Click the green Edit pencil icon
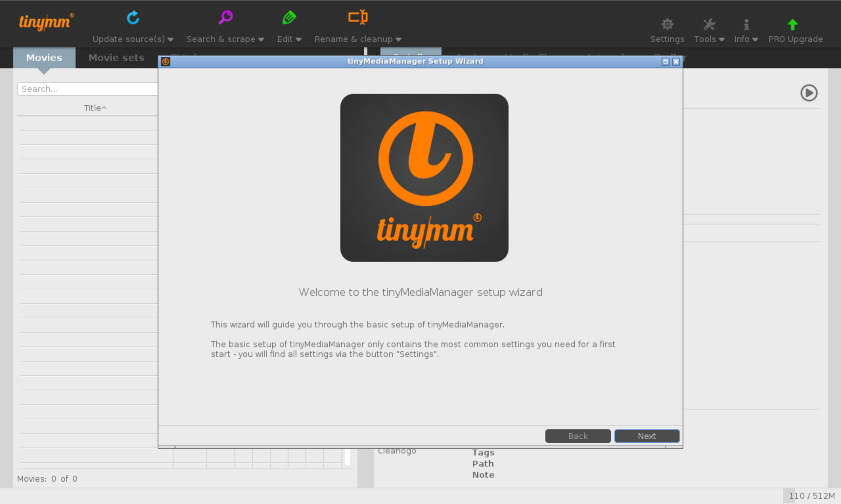841x504 pixels. (289, 17)
